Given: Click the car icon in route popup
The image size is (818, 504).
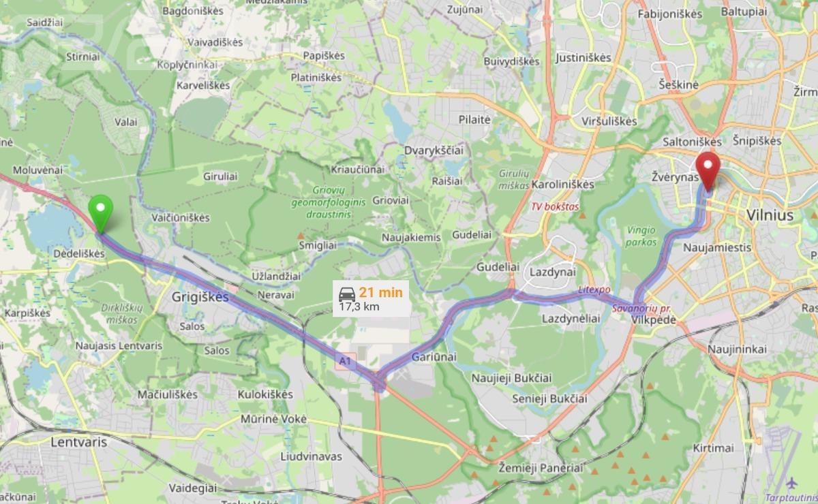Looking at the screenshot, I should pos(346,294).
